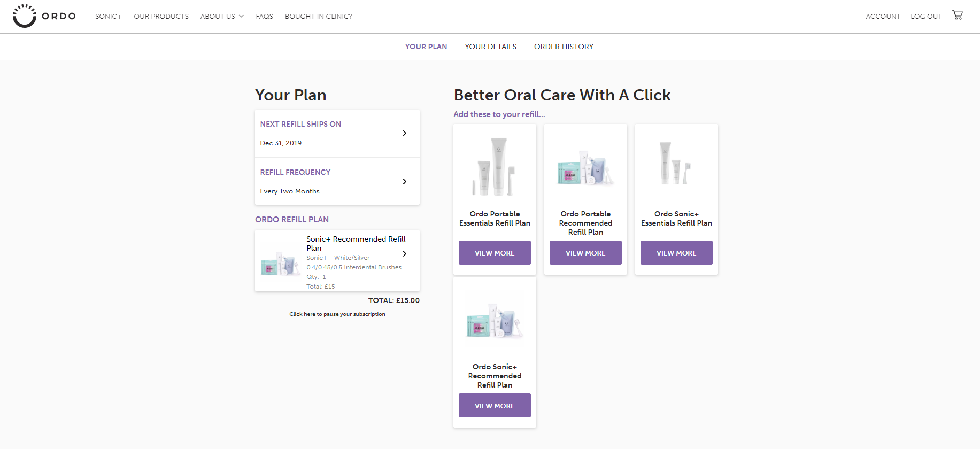Go to the Sonic+ menu item
Image resolution: width=980 pixels, height=449 pixels.
(109, 17)
